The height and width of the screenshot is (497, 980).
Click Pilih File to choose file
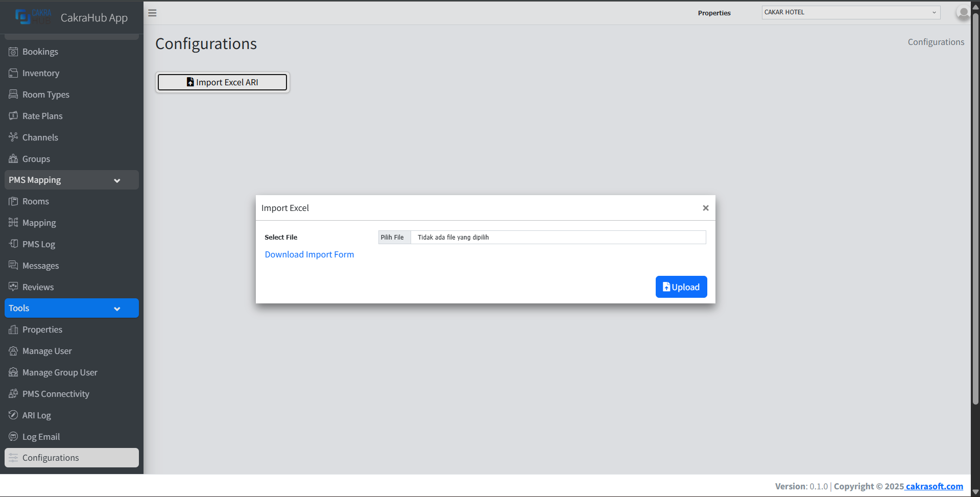pyautogui.click(x=392, y=237)
